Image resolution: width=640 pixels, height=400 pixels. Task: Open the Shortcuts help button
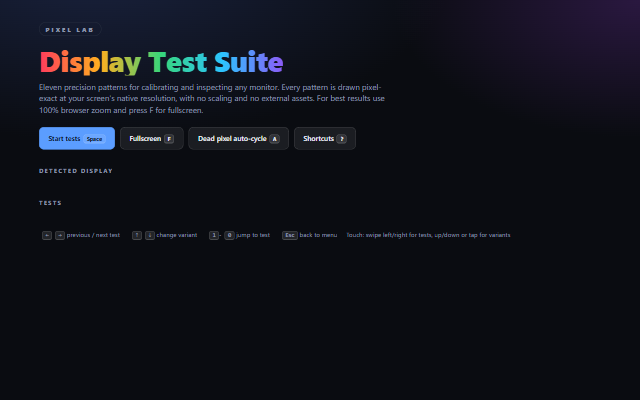click(325, 138)
